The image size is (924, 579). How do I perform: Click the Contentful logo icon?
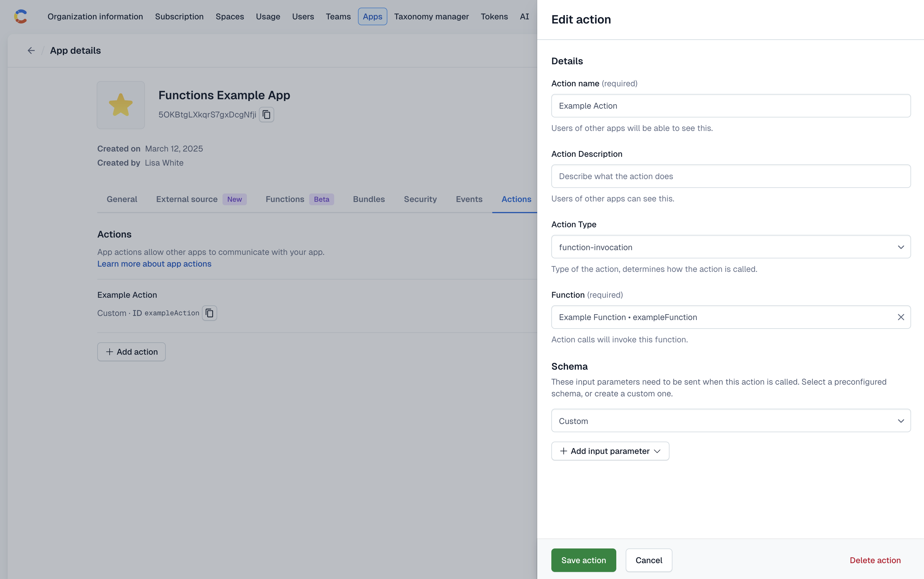[21, 16]
